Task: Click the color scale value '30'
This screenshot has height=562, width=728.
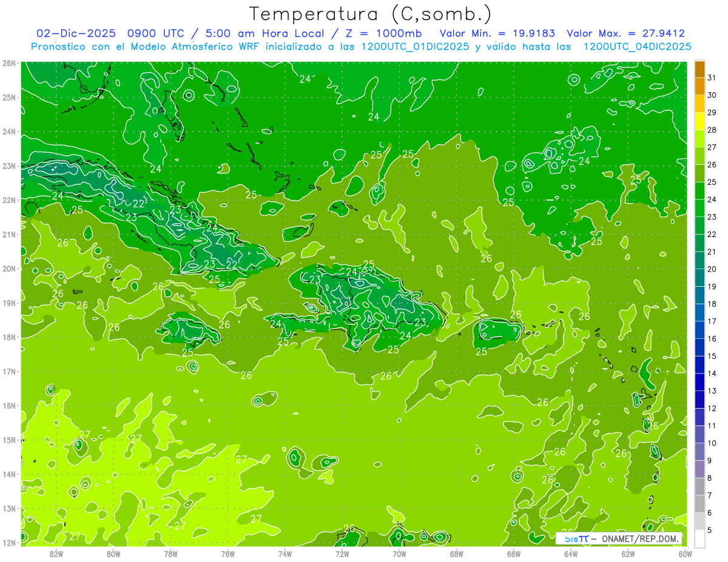Action: pyautogui.click(x=712, y=95)
